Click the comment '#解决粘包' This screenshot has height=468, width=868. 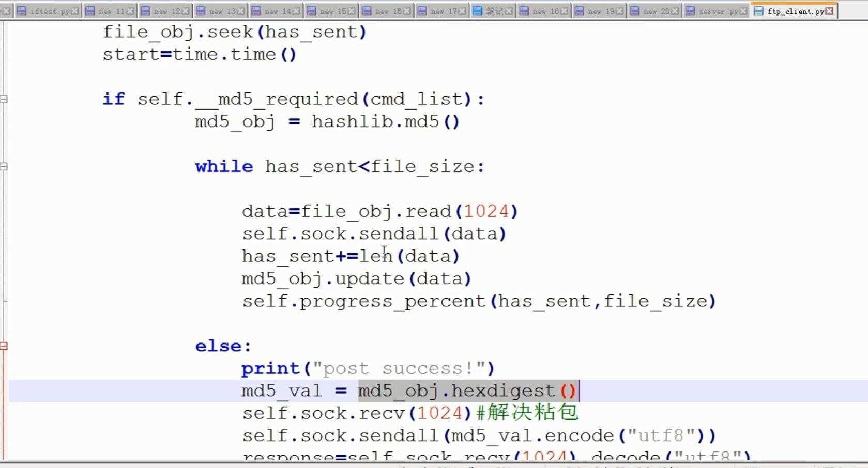(527, 413)
